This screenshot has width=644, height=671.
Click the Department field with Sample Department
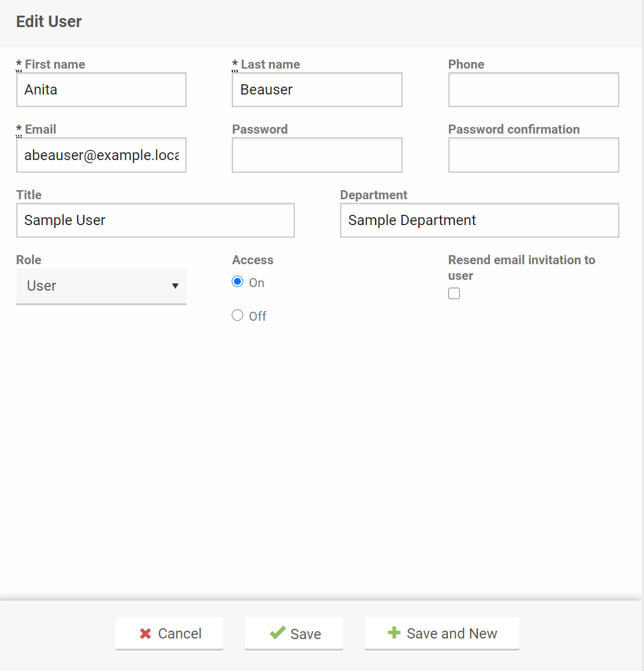[479, 220]
